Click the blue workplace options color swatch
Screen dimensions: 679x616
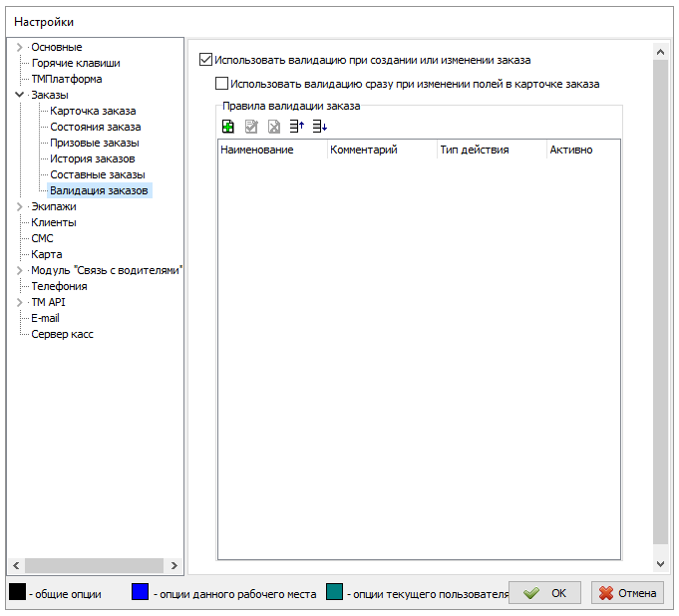141,593
